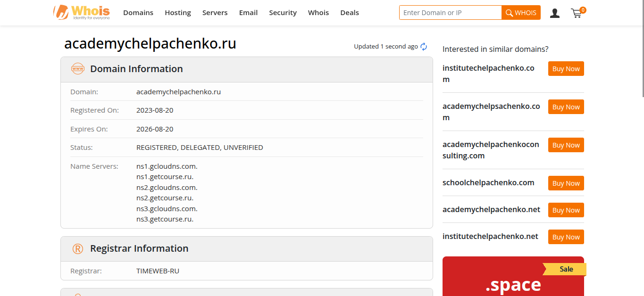Screen dimensions: 644x296
Task: Open the Servers menu
Action: [215, 13]
